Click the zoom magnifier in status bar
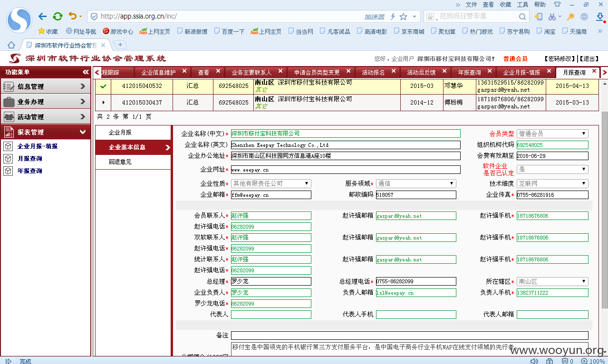 tap(583, 361)
